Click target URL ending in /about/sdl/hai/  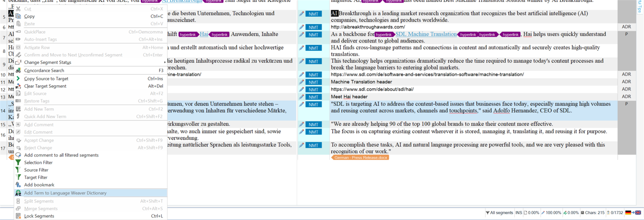(372, 89)
